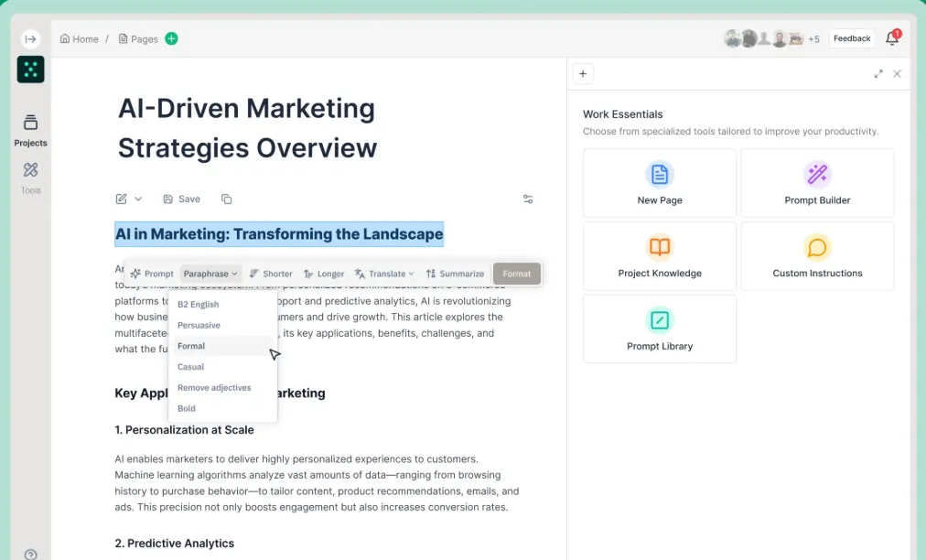This screenshot has width=926, height=560.
Task: Make the selected text Longer
Action: [x=324, y=274]
